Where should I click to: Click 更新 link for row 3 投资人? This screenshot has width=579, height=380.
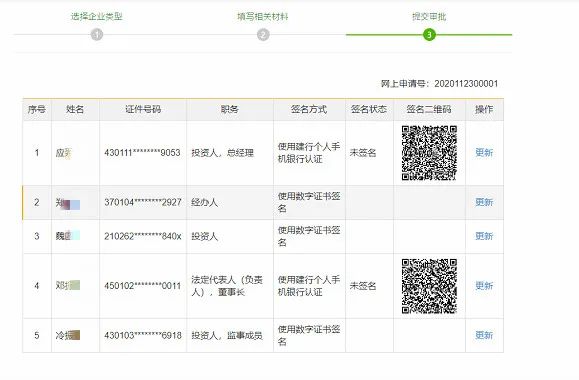click(484, 236)
